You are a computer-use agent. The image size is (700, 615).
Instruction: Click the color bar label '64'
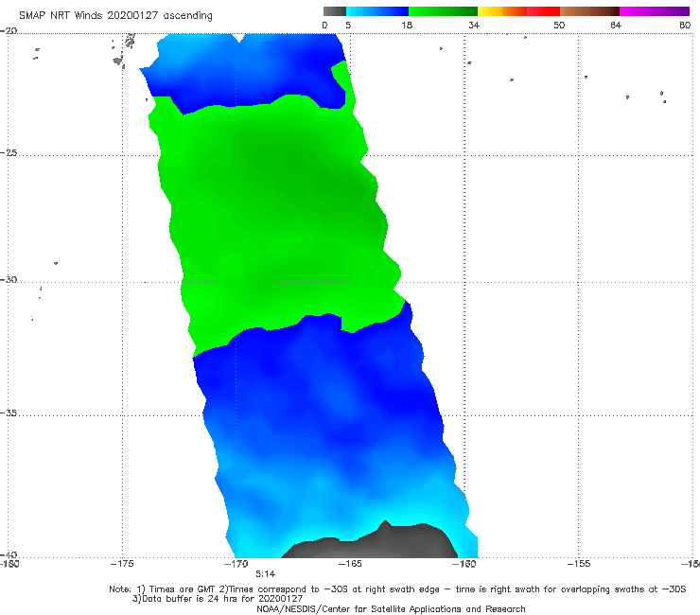pos(616,25)
